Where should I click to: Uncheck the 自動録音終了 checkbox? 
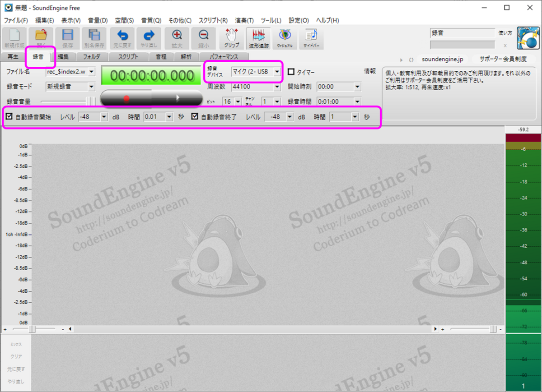(x=195, y=117)
